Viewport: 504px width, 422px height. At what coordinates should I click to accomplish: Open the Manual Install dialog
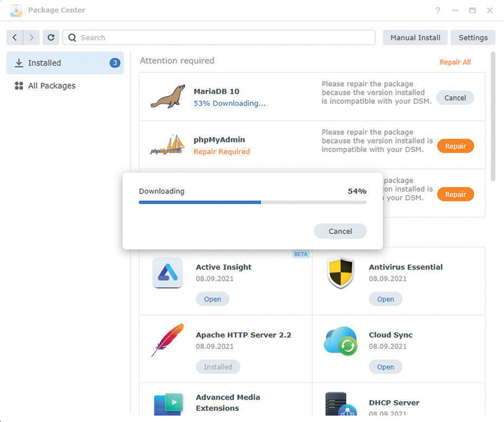[x=415, y=38]
